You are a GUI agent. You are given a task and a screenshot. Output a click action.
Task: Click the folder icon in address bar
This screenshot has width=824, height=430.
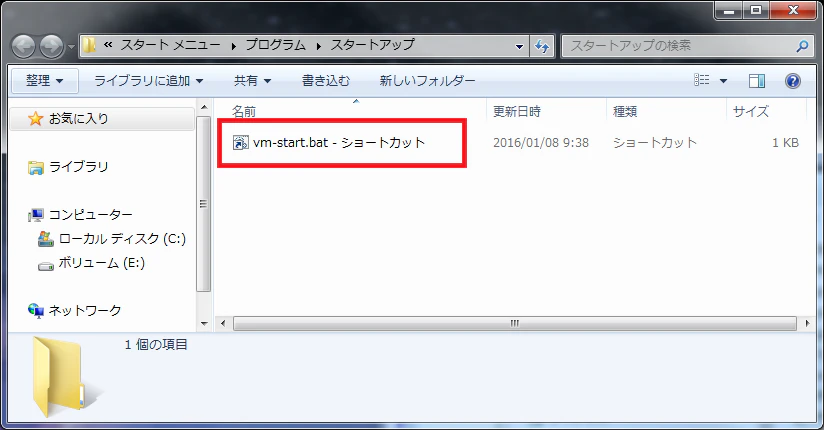tap(89, 45)
